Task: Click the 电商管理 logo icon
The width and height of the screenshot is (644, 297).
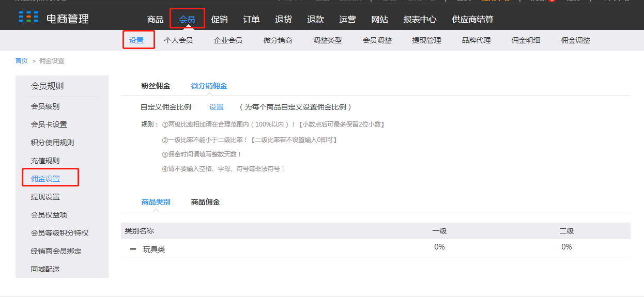Action: 28,17
